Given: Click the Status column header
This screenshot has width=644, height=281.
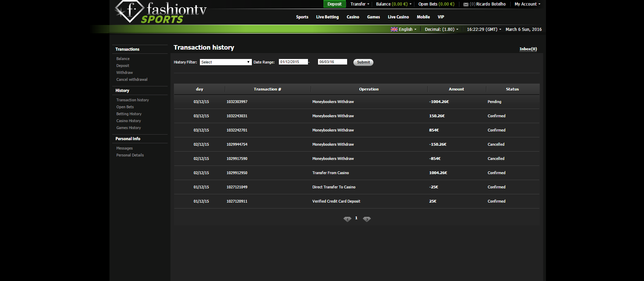Looking at the screenshot, I should (512, 89).
